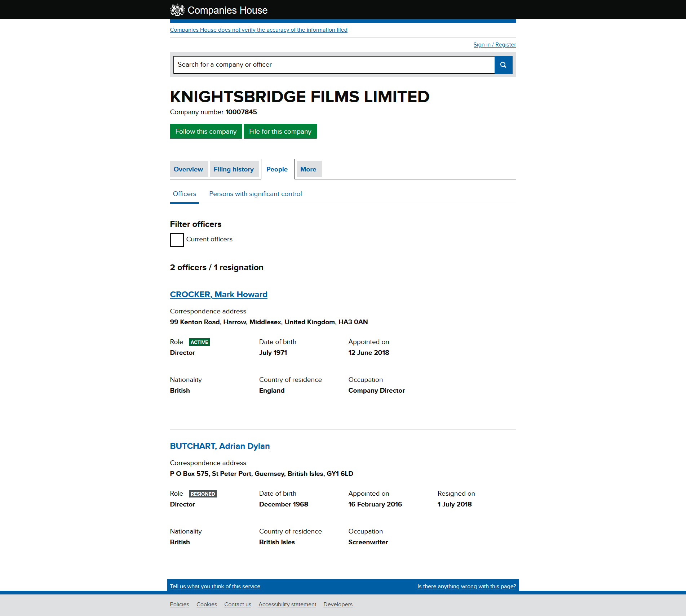Open CROCKER, Mark Howard officer profile
Viewport: 686px width, 616px height.
218,295
